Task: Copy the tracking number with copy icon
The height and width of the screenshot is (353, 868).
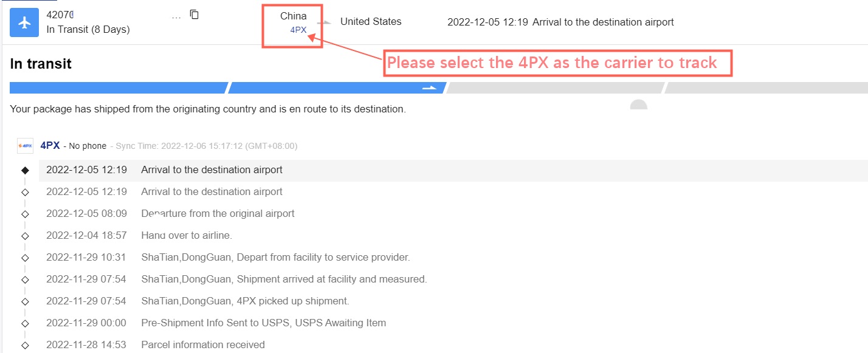Action: point(194,15)
